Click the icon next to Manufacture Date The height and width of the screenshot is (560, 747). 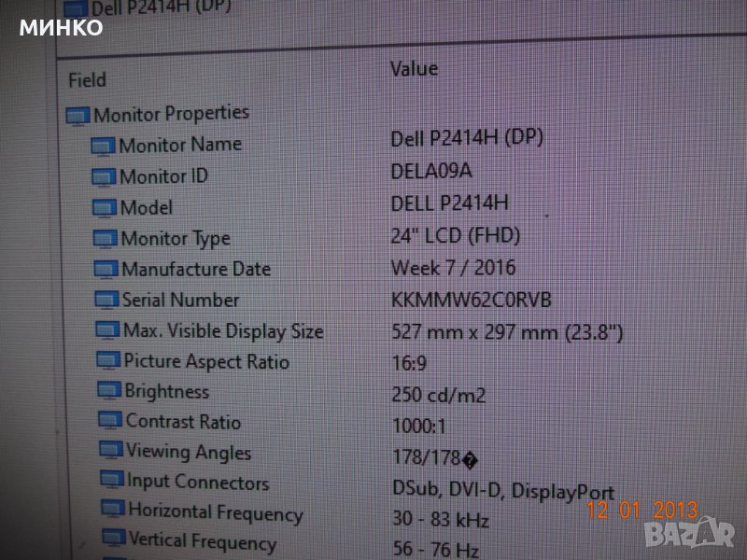(x=106, y=271)
